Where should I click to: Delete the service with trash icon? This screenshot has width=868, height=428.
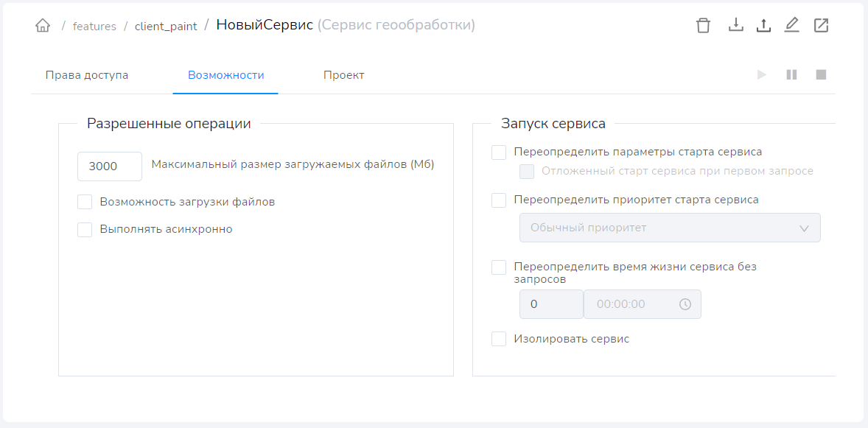(704, 26)
